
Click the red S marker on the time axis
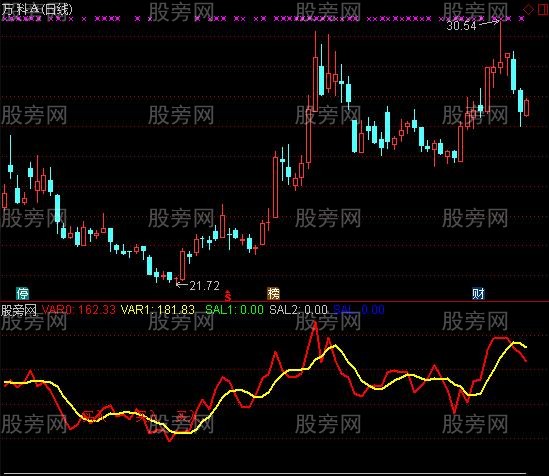[228, 296]
